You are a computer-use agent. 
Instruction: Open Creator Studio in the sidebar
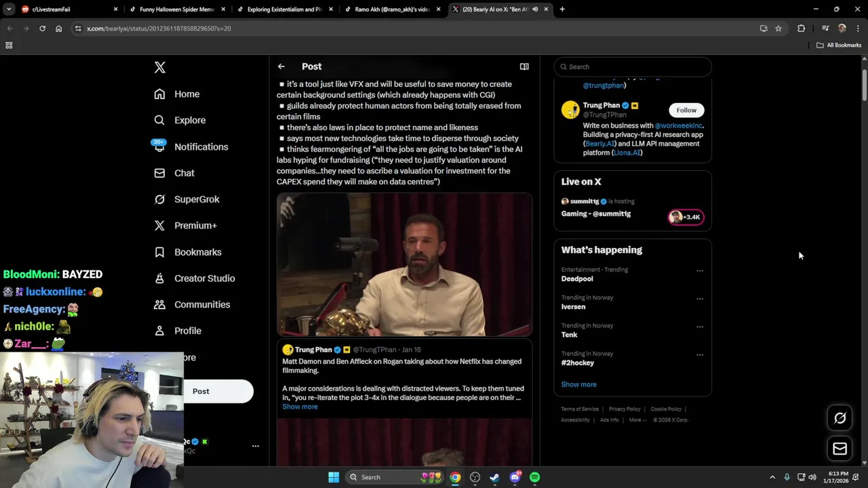[x=195, y=279]
